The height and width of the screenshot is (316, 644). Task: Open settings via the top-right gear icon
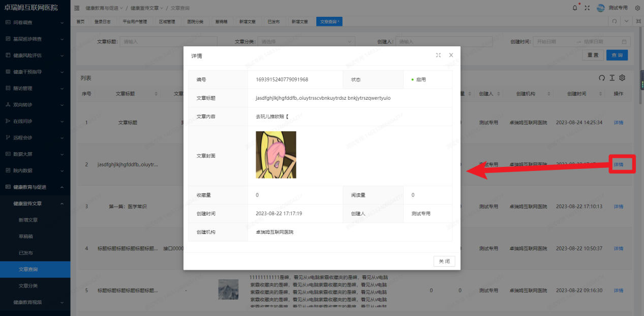638,8
